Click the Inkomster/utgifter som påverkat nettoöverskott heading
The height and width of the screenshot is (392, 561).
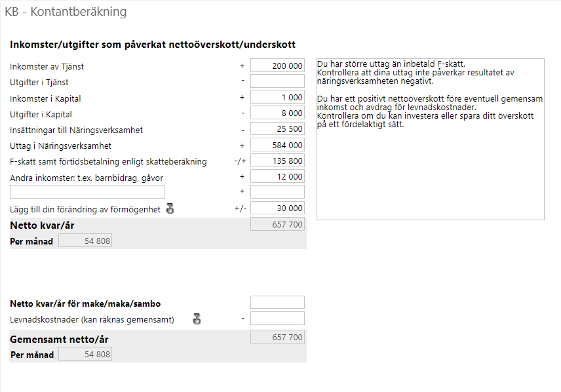[153, 45]
